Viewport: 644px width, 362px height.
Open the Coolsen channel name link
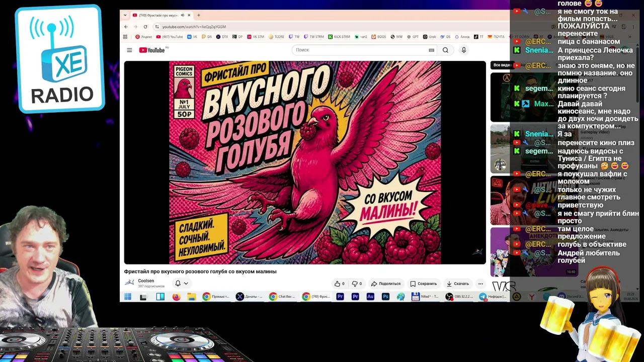click(x=146, y=281)
